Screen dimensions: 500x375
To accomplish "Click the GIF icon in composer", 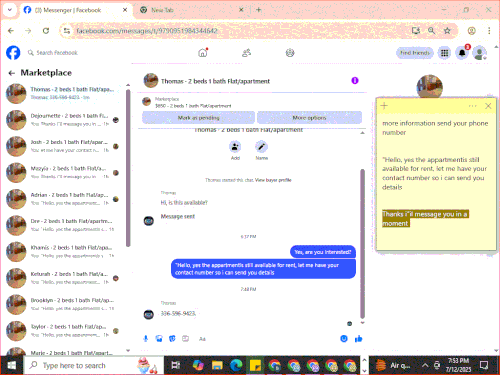I will point(185,339).
